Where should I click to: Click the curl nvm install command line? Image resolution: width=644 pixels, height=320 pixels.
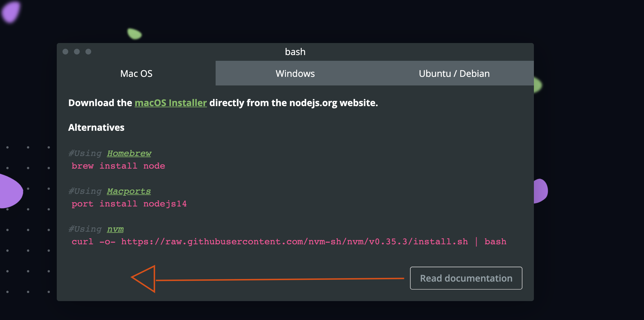(x=289, y=242)
